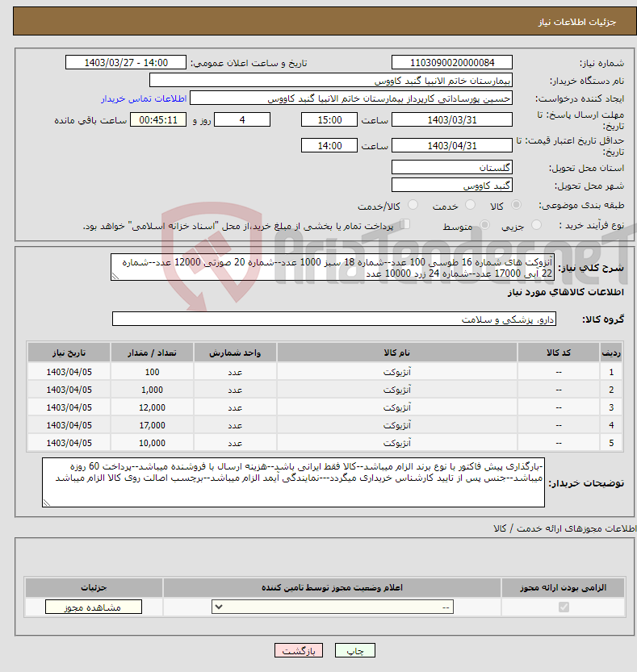Click the resize handle of need description textarea
Screen dimensions: 637x672
(x=115, y=277)
